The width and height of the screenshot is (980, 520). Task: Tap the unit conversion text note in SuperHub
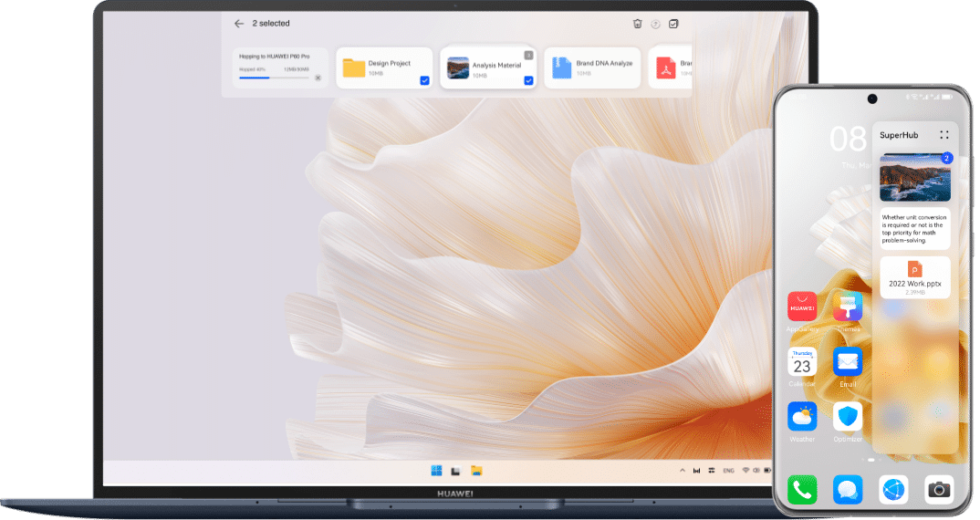(x=914, y=229)
